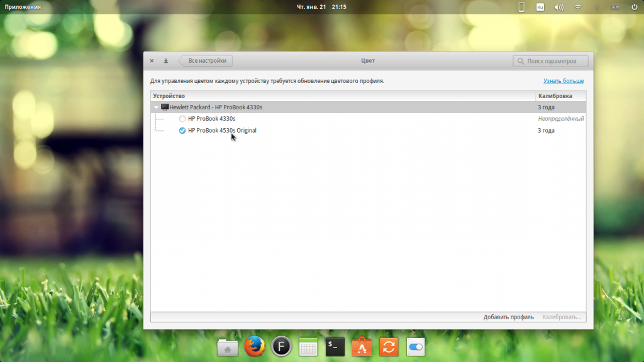
Task: Launch Firefox from the dock
Action: pos(254,346)
